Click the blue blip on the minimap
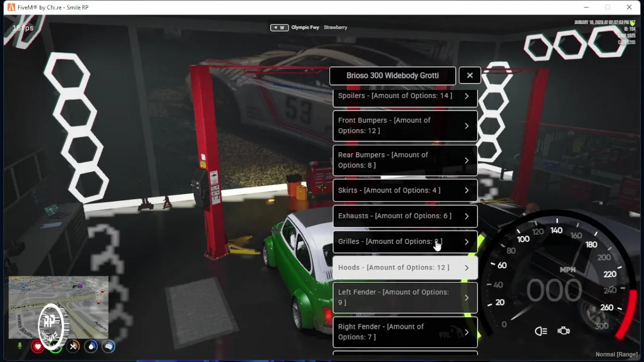Viewport: 644px width, 362px height. point(24,287)
